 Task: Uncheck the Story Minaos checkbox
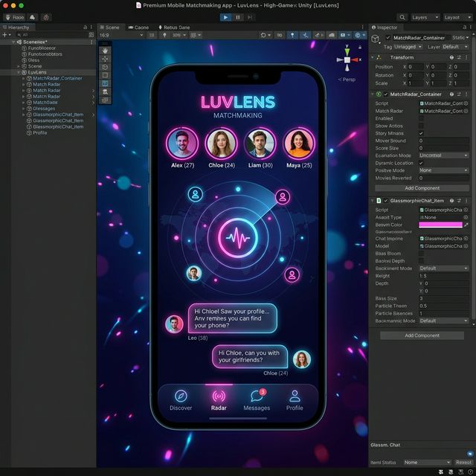[x=421, y=133]
